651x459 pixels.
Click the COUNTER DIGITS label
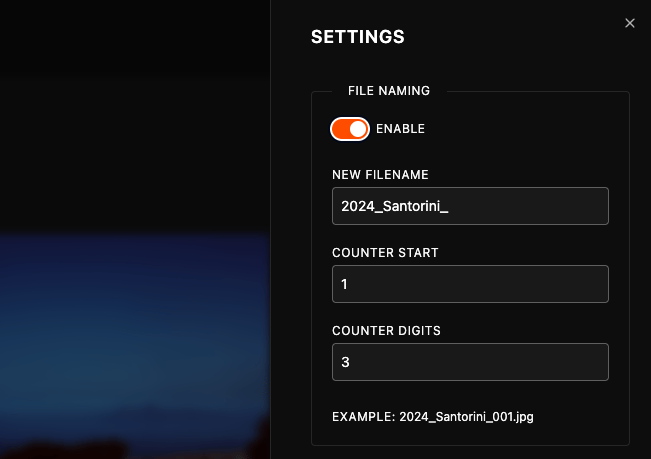point(386,331)
